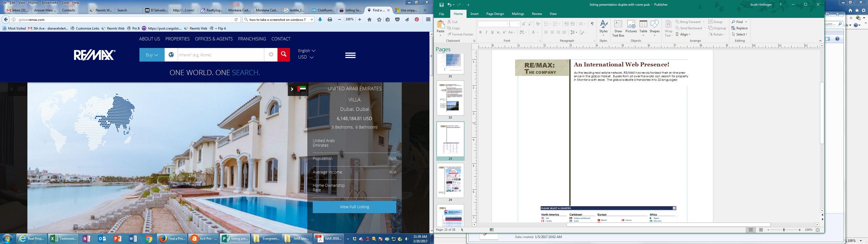Go to OFFICES & AGENTS page
The image size is (868, 244).
click(214, 39)
